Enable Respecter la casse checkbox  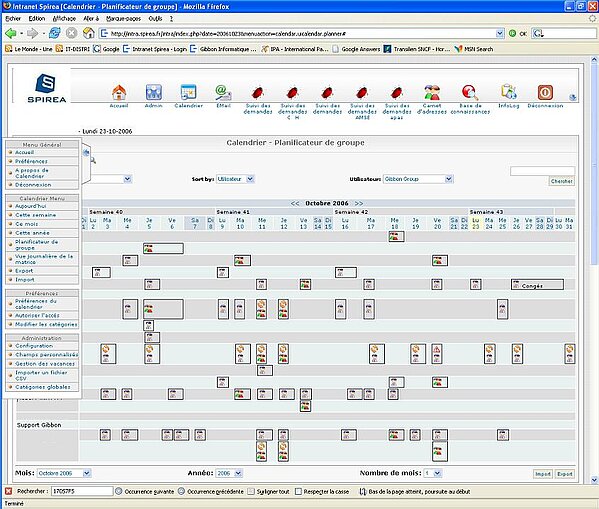(x=298, y=491)
